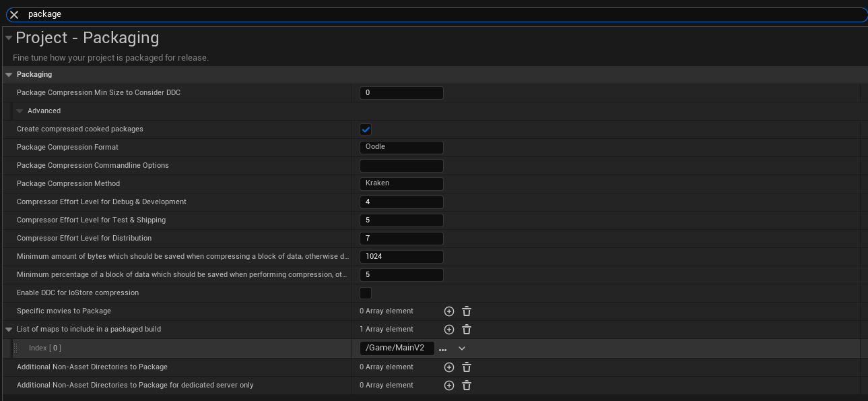868x401 pixels.
Task: Edit Package Compression Format field showing Oodle
Action: [401, 147]
